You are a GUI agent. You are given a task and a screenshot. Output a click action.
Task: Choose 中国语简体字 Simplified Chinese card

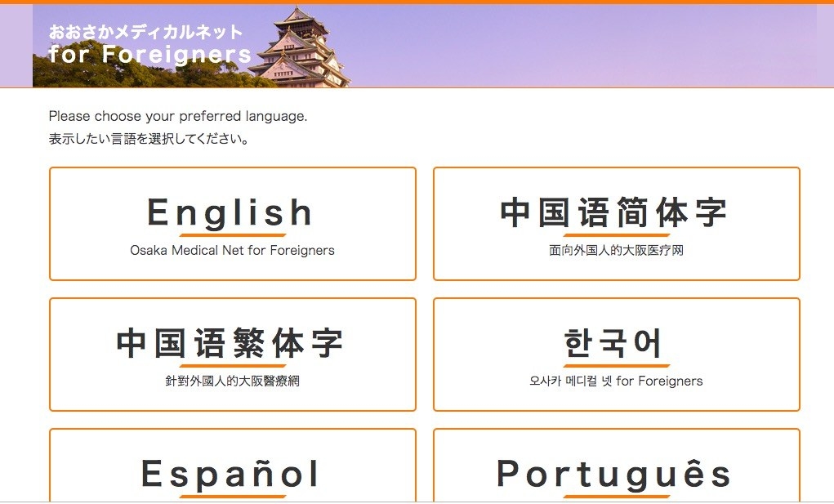click(617, 224)
